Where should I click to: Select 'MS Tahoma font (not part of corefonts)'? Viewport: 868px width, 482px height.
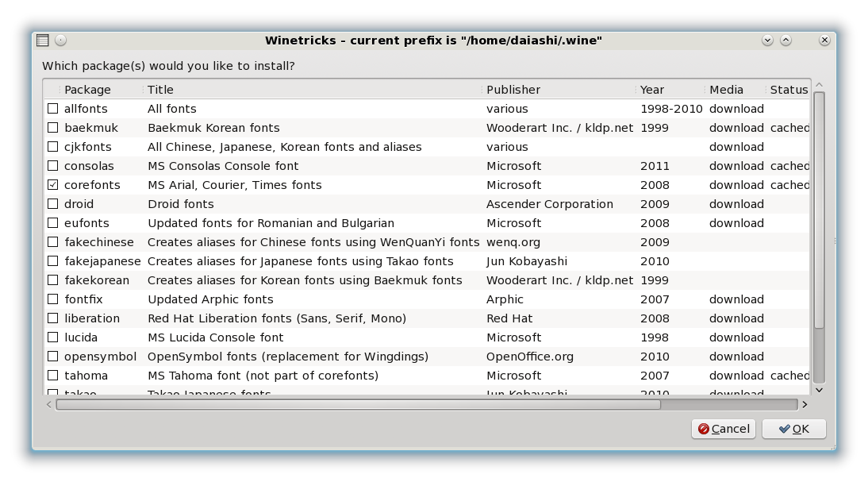(263, 375)
